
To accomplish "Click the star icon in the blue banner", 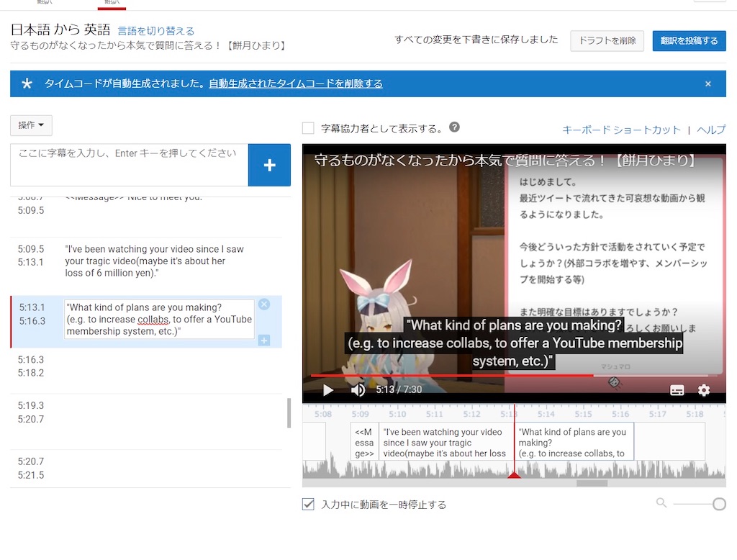I will pos(27,83).
